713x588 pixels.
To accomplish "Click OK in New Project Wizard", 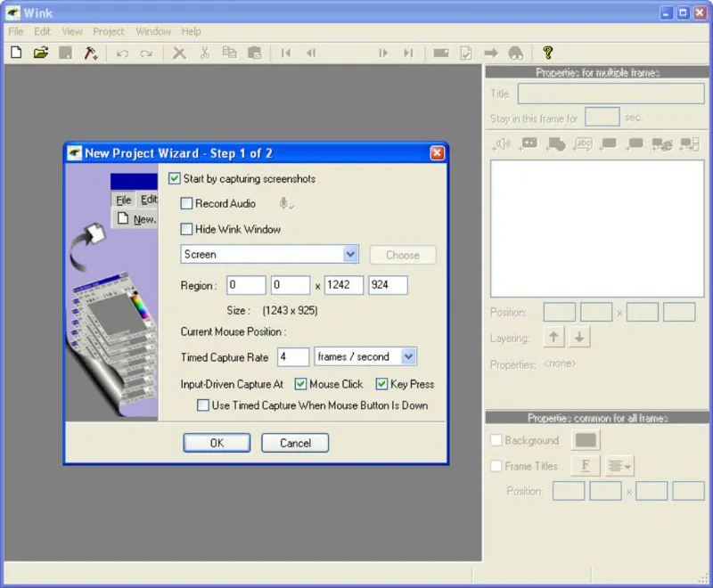I will tap(217, 443).
